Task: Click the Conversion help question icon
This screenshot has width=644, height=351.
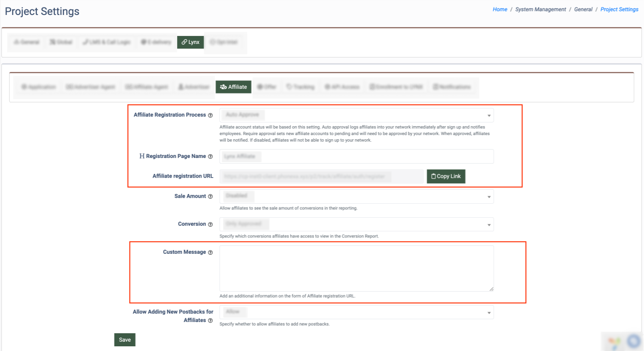Action: tap(210, 224)
